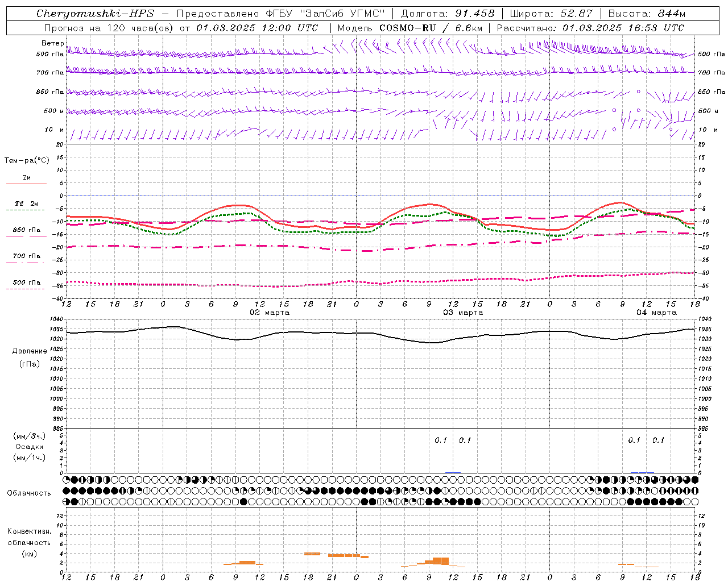The width and height of the screenshot is (728, 582).
Task: Click the "03 марта" date label
Action: coord(463,313)
